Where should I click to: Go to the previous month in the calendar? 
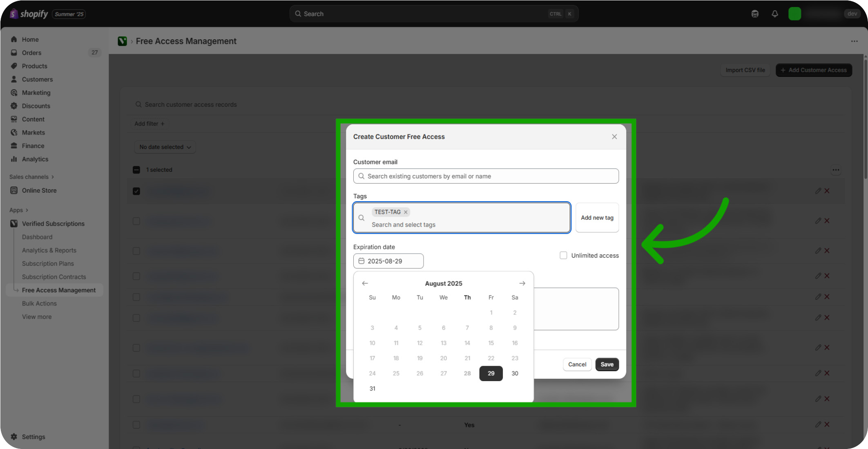(x=365, y=283)
